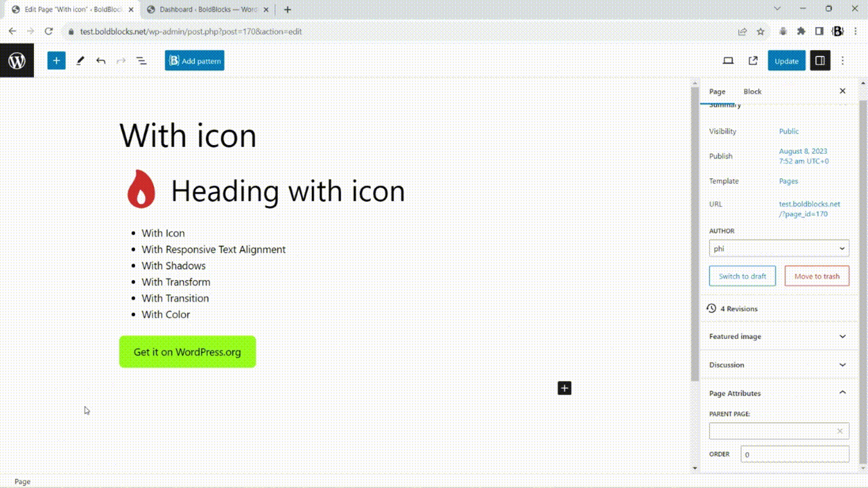The image size is (868, 488).
Task: Click the With Shadows list item
Action: click(174, 266)
